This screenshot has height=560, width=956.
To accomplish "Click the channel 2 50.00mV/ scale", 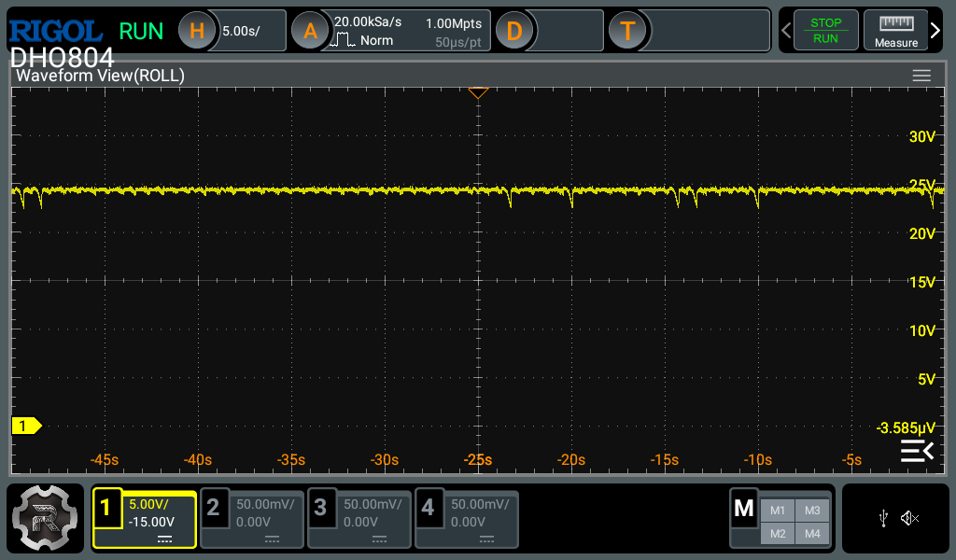I will click(x=265, y=505).
